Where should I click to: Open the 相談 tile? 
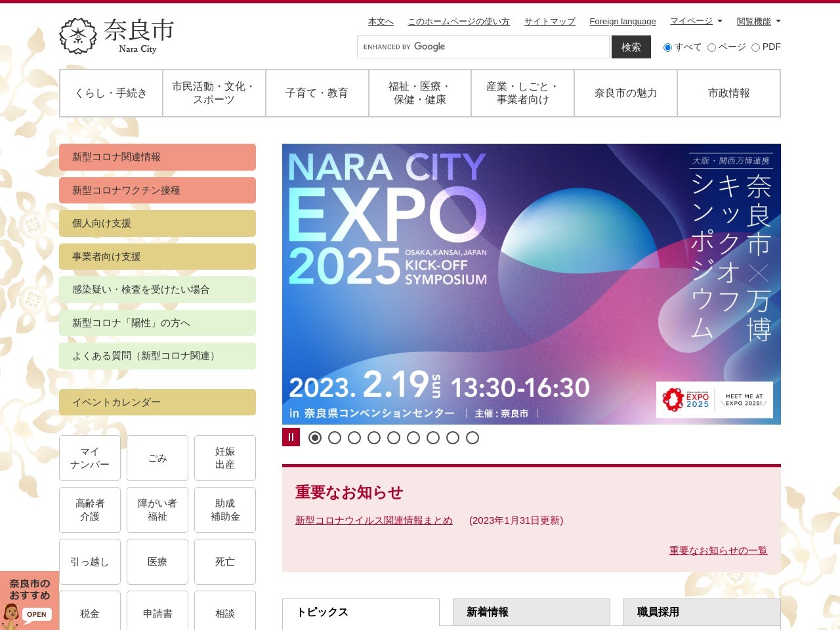pos(225,612)
